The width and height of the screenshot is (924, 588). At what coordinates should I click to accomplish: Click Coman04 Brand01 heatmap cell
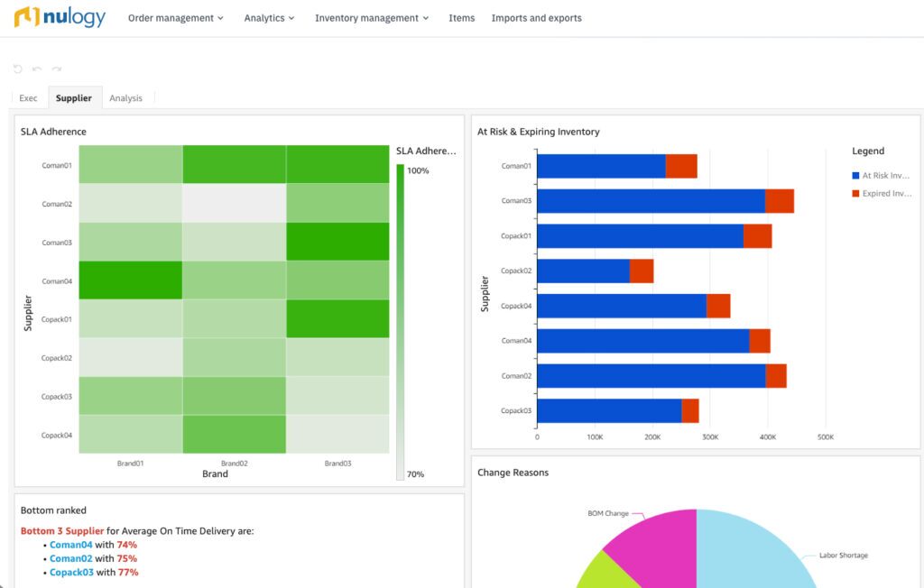(130, 280)
